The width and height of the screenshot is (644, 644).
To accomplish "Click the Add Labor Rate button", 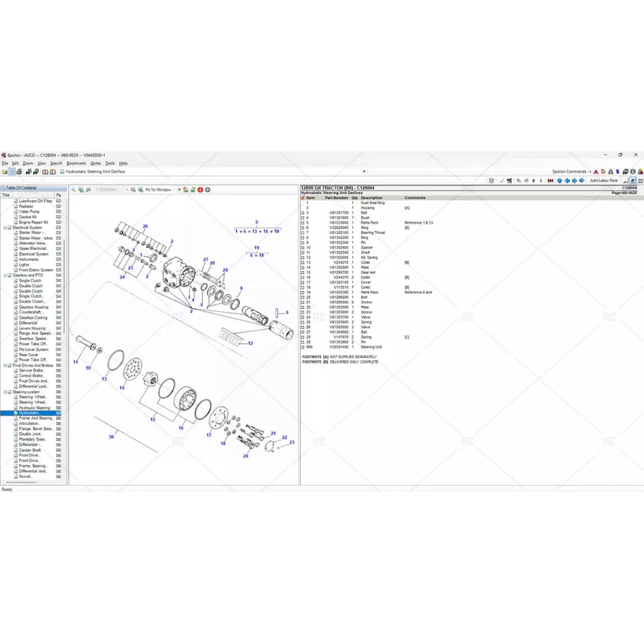I will [603, 181].
